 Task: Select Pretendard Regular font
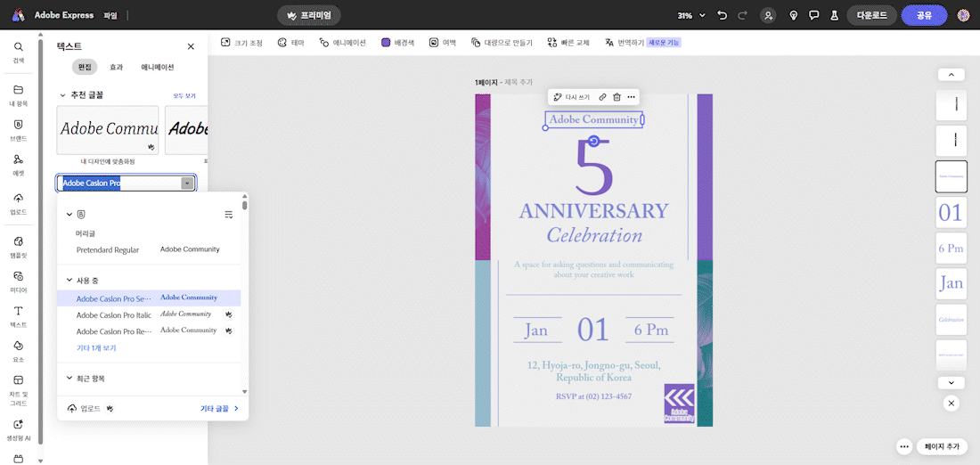click(x=149, y=249)
